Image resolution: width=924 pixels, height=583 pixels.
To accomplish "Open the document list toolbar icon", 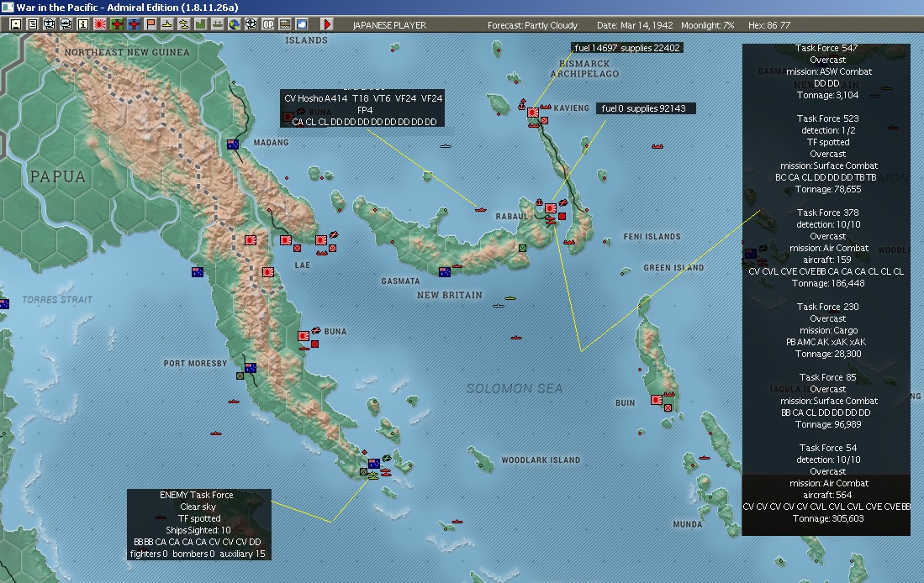I will pos(33,24).
